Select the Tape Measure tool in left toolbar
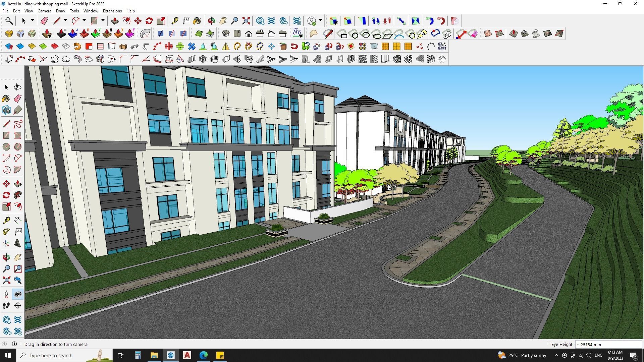The width and height of the screenshot is (644, 362). [x=6, y=220]
